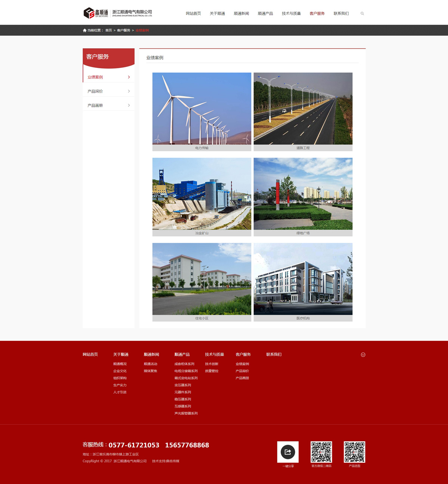The height and width of the screenshot is (484, 448).
Task: Click the search magnifier icon in header
Action: click(x=362, y=13)
